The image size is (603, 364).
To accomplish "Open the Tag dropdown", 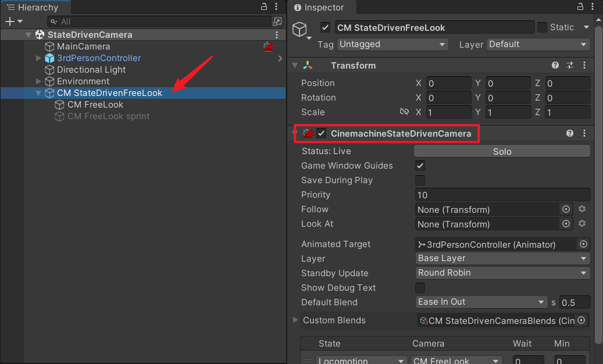I will click(393, 45).
